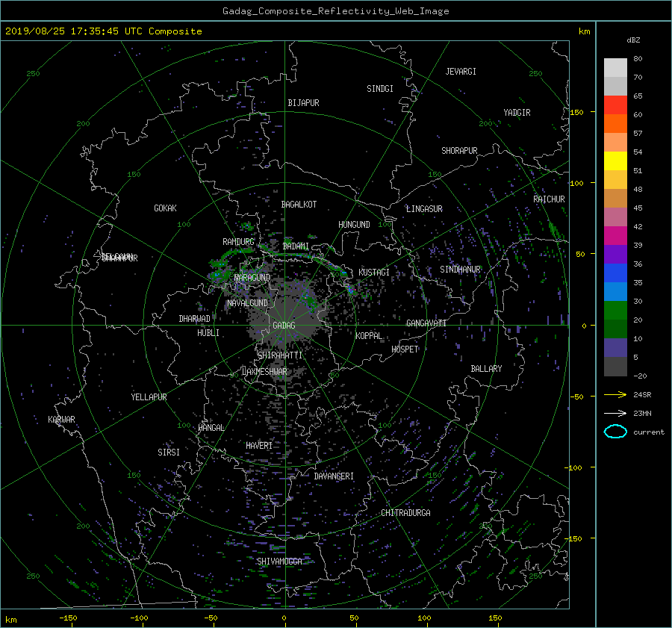672x628 pixels.
Task: Click the SINDGI city label
Action: (380, 89)
